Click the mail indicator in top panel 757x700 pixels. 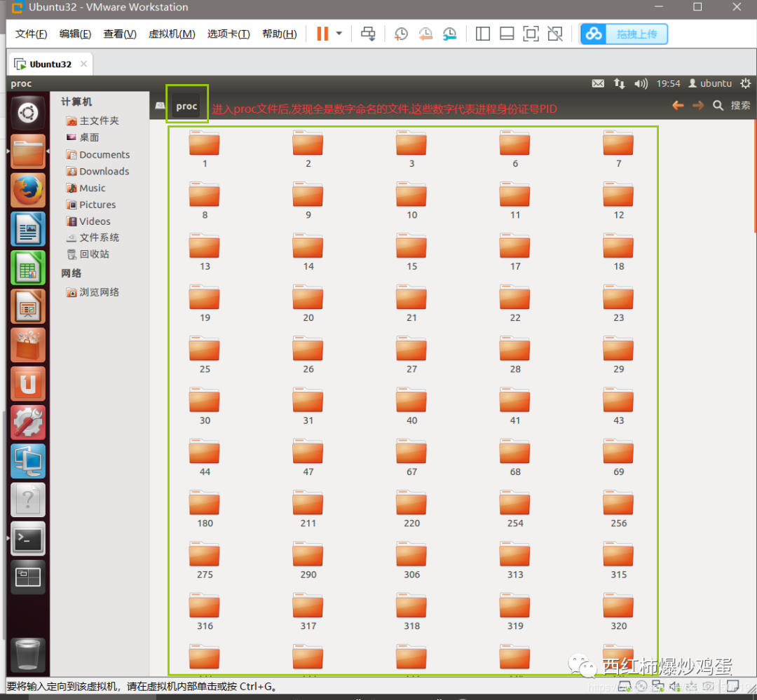pyautogui.click(x=598, y=83)
